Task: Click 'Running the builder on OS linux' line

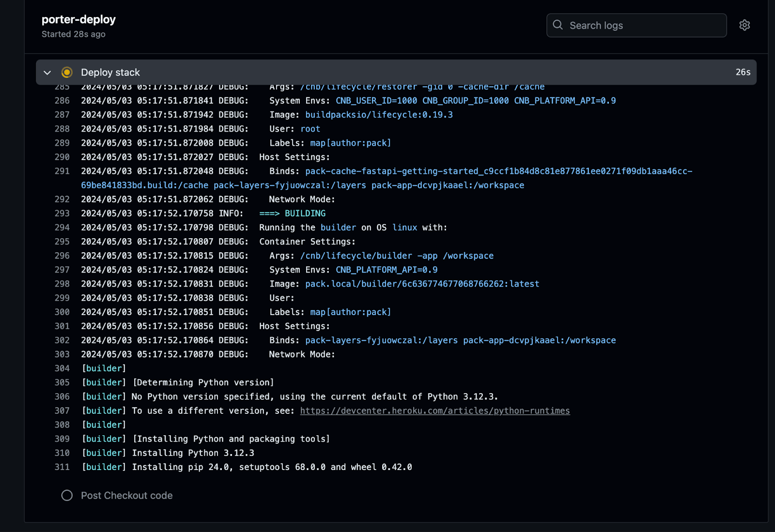Action: click(x=353, y=228)
